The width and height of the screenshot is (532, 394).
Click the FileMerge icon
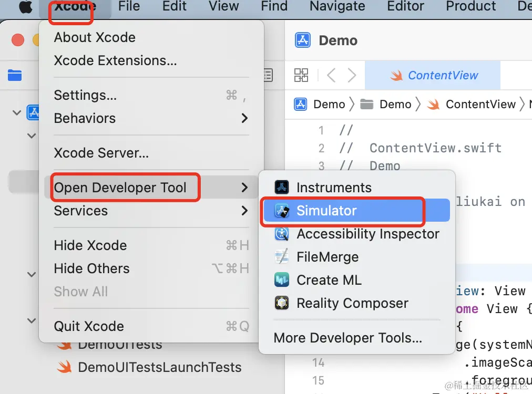click(x=282, y=257)
